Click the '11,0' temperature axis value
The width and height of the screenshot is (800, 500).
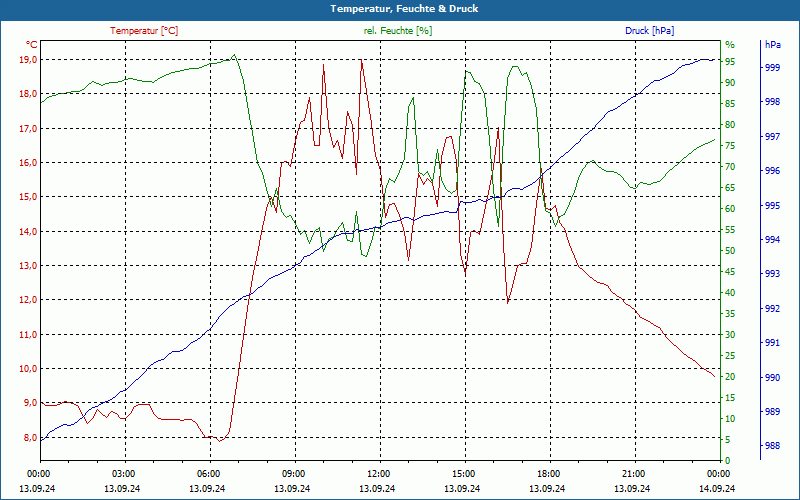click(x=28, y=335)
